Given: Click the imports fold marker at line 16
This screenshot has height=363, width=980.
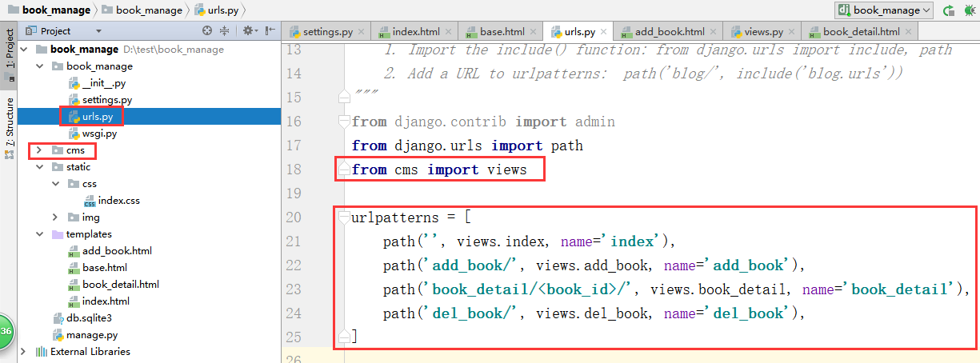Looking at the screenshot, I should [345, 122].
